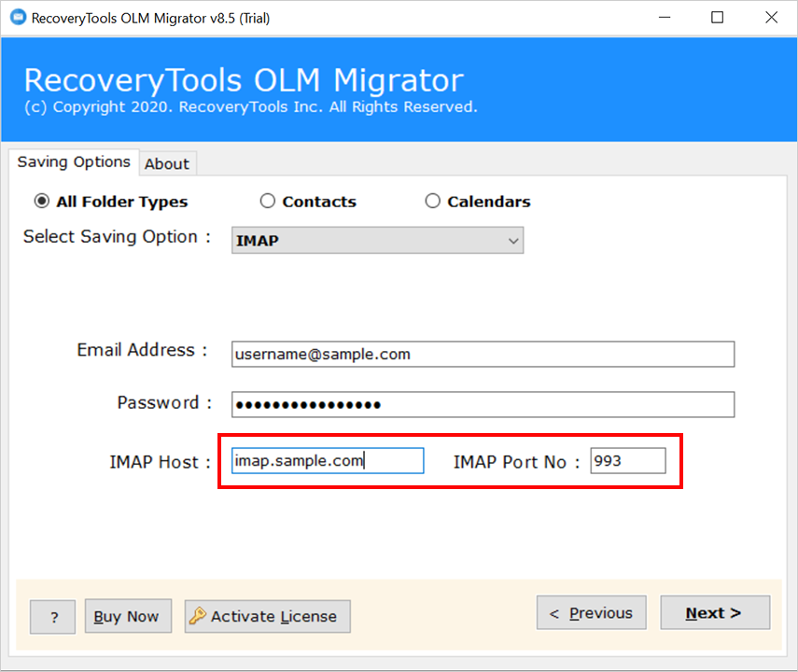
Task: Go back with the Previous button
Action: pyautogui.click(x=592, y=613)
